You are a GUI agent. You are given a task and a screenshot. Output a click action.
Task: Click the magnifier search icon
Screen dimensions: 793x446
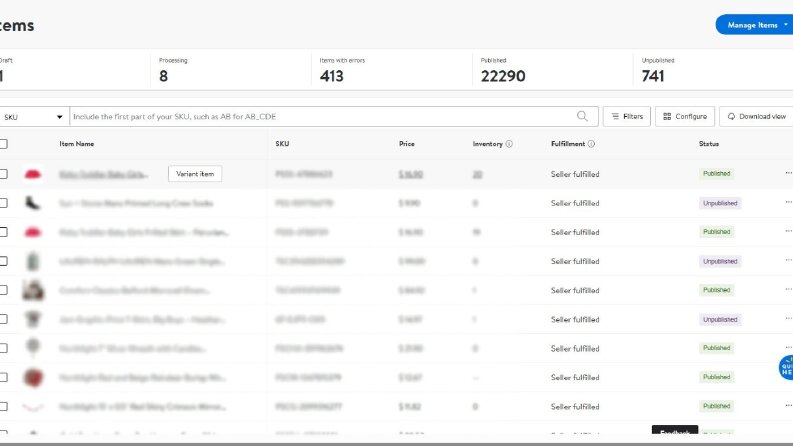(x=582, y=116)
